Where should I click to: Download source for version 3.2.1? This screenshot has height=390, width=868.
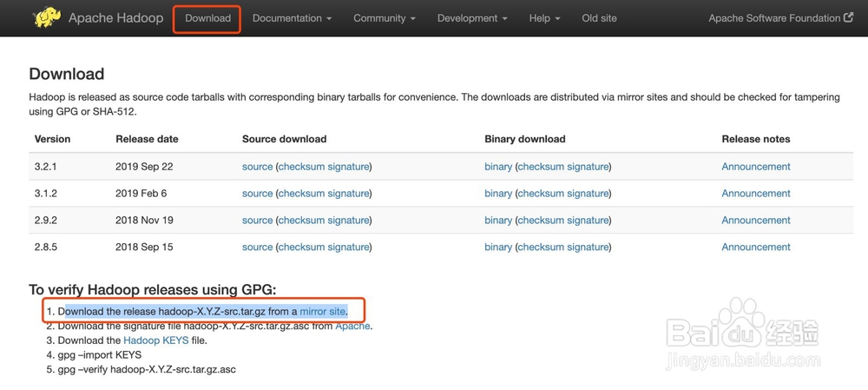(258, 167)
